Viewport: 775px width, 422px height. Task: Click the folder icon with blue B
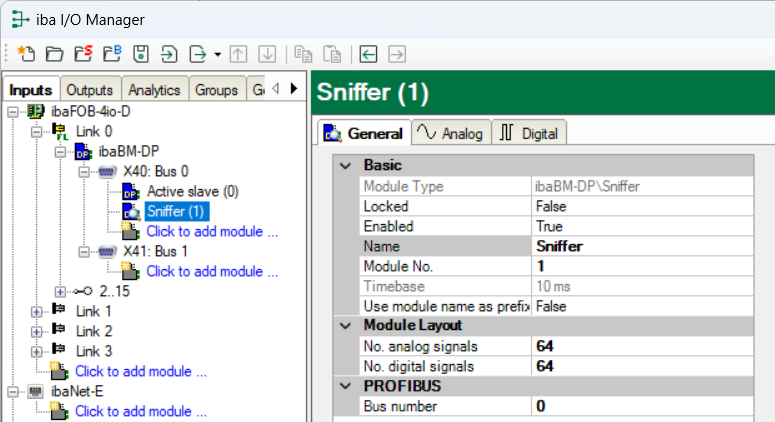tap(113, 53)
